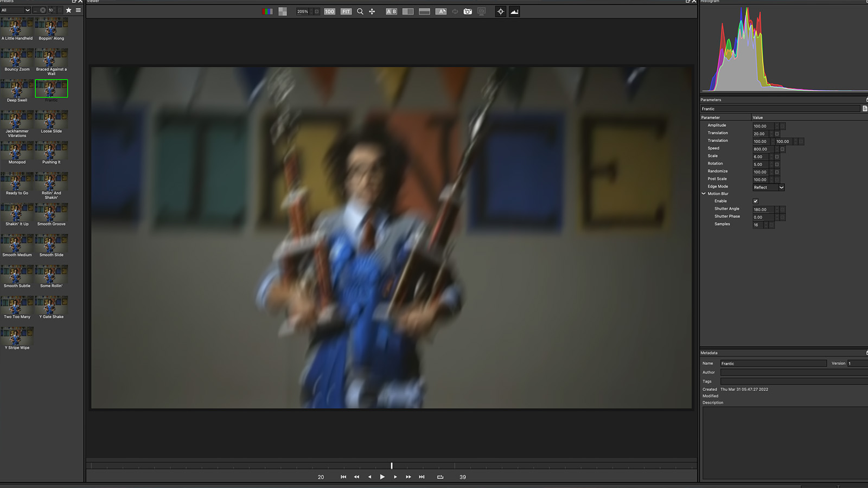868x488 pixels.
Task: Toggle the checkerboard background icon
Action: click(x=282, y=11)
